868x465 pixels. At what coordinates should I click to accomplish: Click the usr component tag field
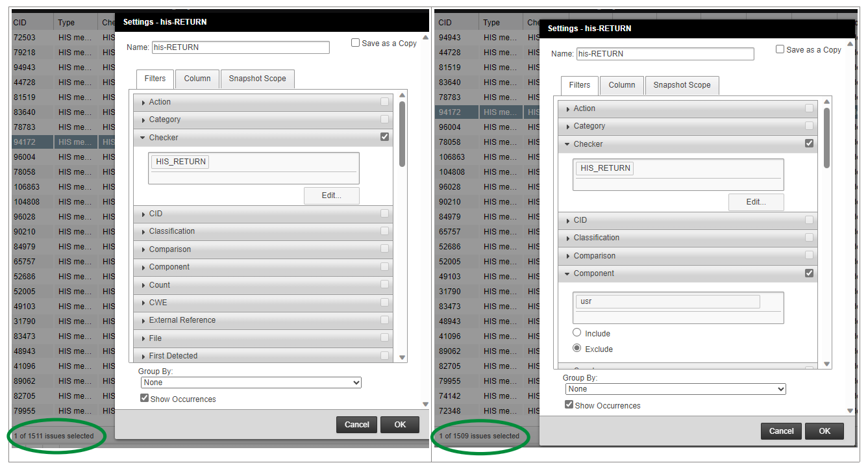click(667, 301)
